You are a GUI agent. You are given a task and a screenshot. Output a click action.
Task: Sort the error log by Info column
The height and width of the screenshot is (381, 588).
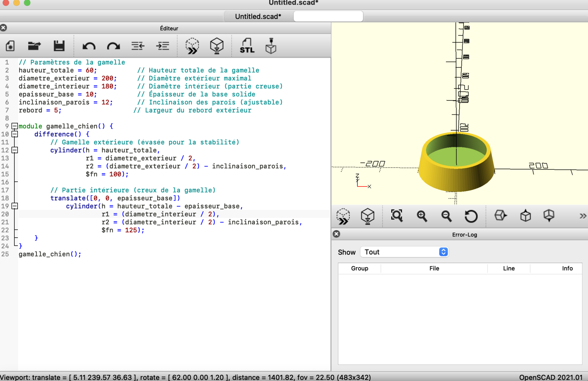(567, 268)
